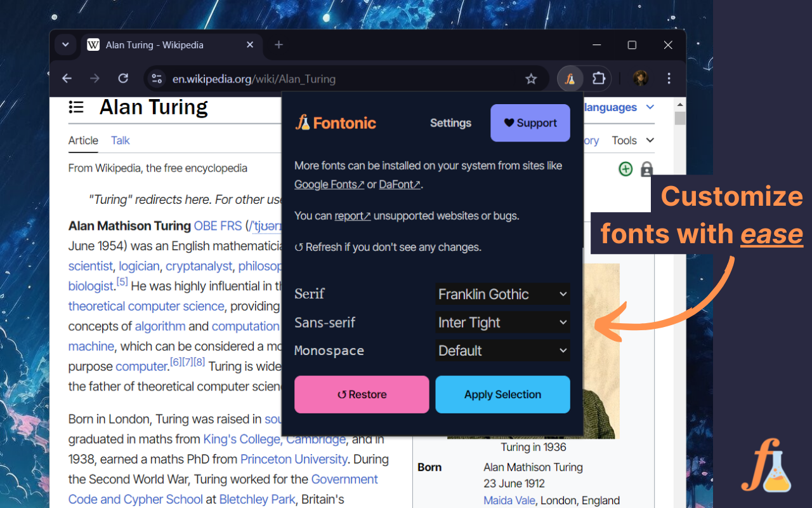Open the Chrome three-dot menu
The width and height of the screenshot is (812, 508).
[x=669, y=79]
